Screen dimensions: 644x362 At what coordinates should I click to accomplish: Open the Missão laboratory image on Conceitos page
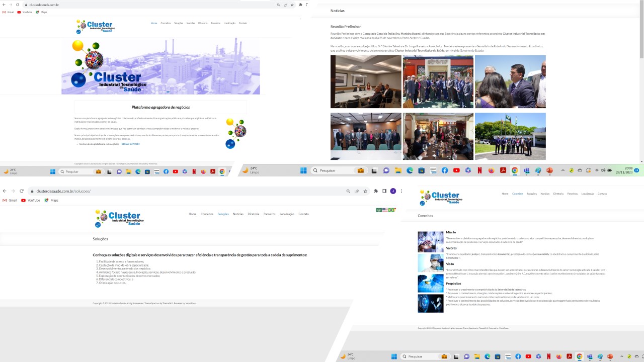click(431, 242)
